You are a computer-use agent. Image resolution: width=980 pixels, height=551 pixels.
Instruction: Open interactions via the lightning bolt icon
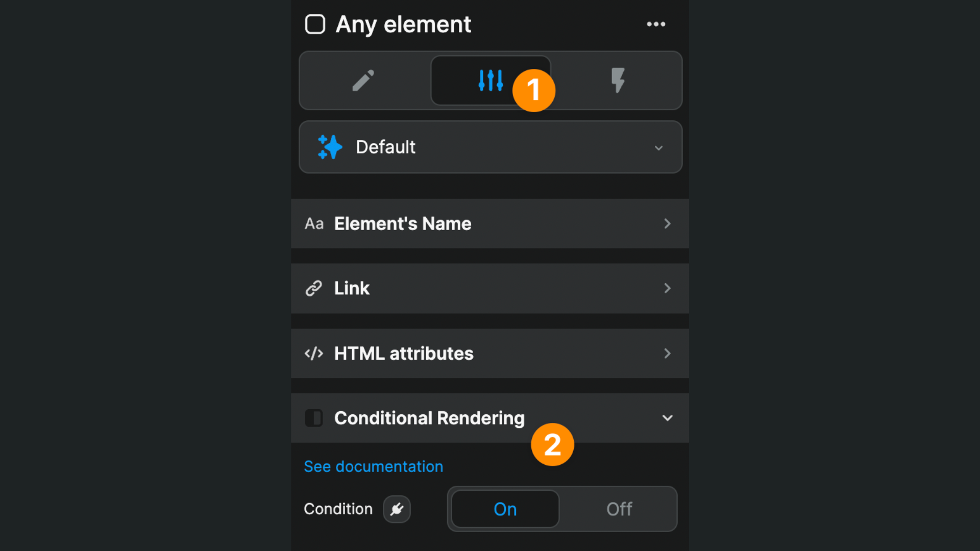619,80
